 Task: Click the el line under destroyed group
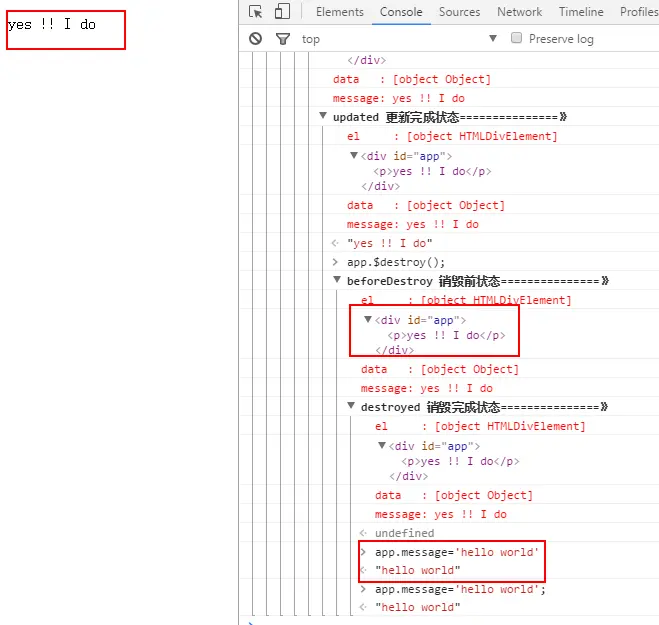click(x=480, y=426)
